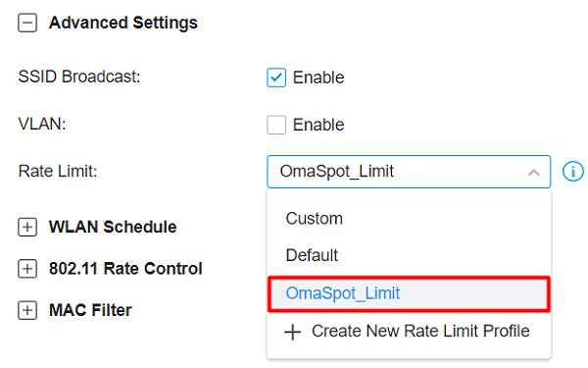This screenshot has height=368, width=588.
Task: Click the chevron arrow in Rate Limit box
Action: 534,173
